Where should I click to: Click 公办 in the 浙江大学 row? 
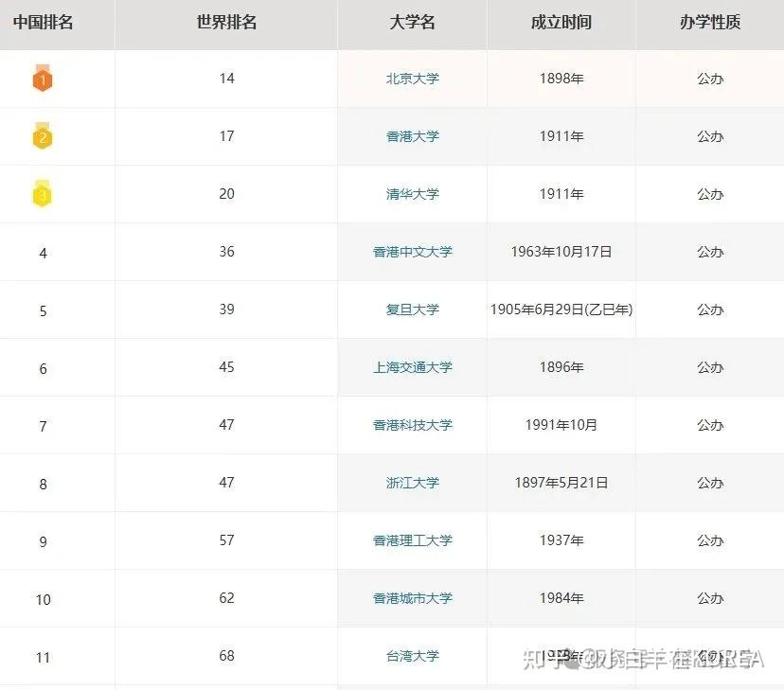(x=710, y=483)
